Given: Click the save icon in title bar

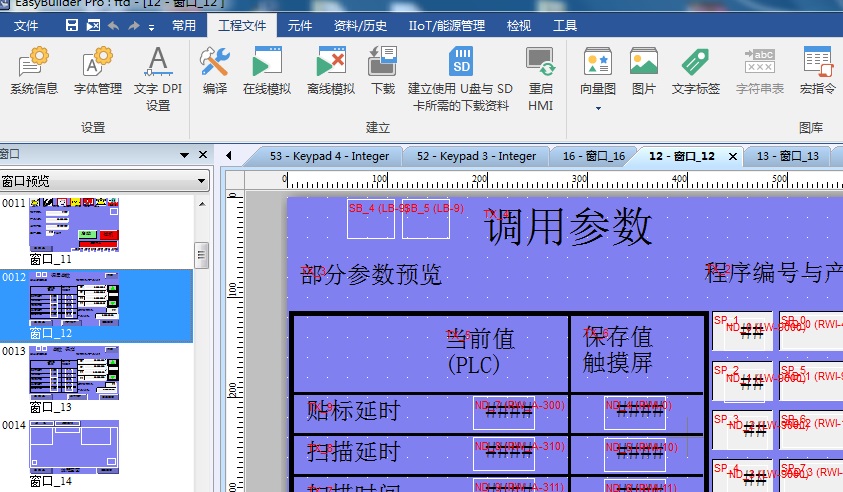Looking at the screenshot, I should 72,25.
